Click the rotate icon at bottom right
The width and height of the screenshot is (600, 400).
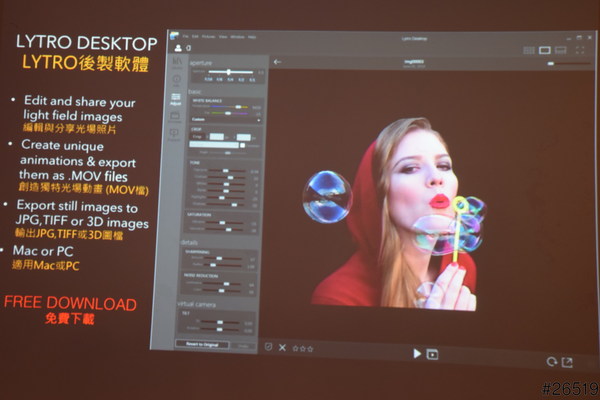click(551, 361)
